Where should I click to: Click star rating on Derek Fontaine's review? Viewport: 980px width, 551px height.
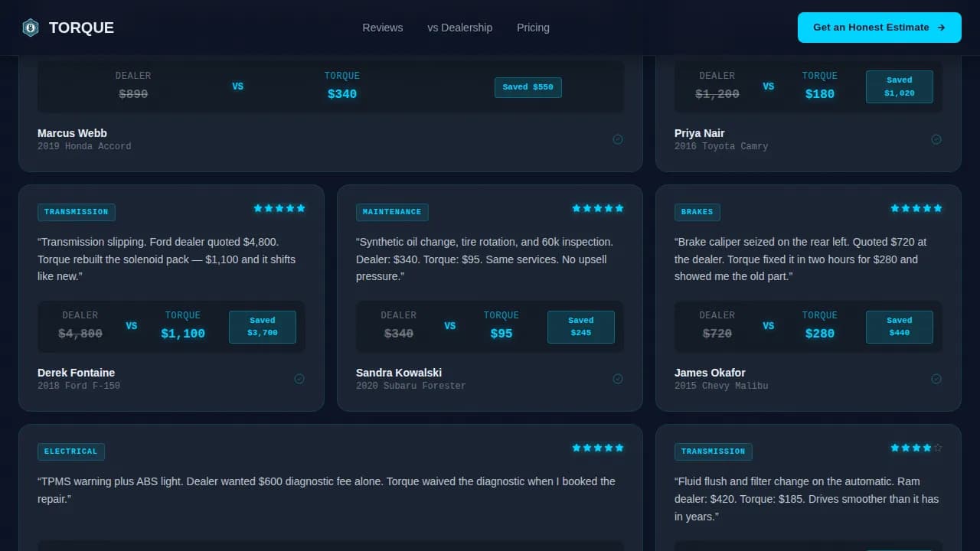click(x=279, y=208)
